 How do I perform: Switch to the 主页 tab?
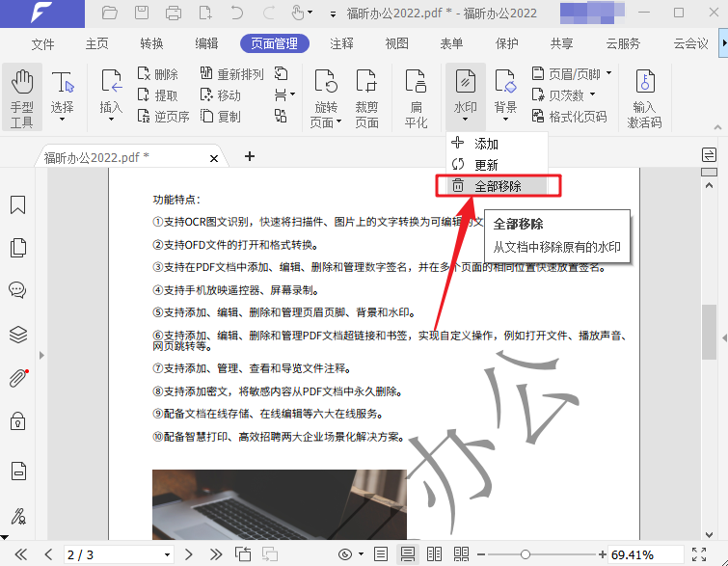[x=96, y=44]
